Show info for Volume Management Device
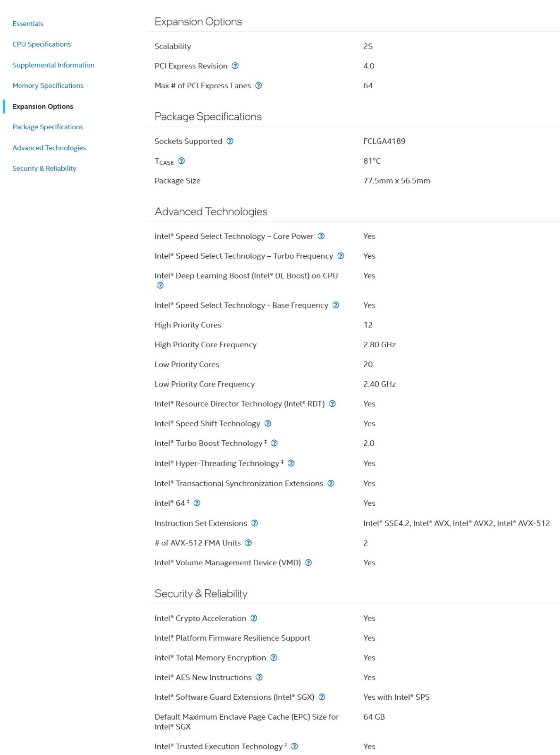The height and width of the screenshot is (755, 560). click(x=309, y=563)
